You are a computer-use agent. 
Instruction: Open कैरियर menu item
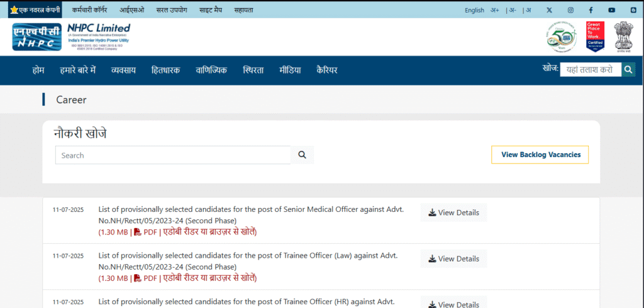tap(327, 70)
